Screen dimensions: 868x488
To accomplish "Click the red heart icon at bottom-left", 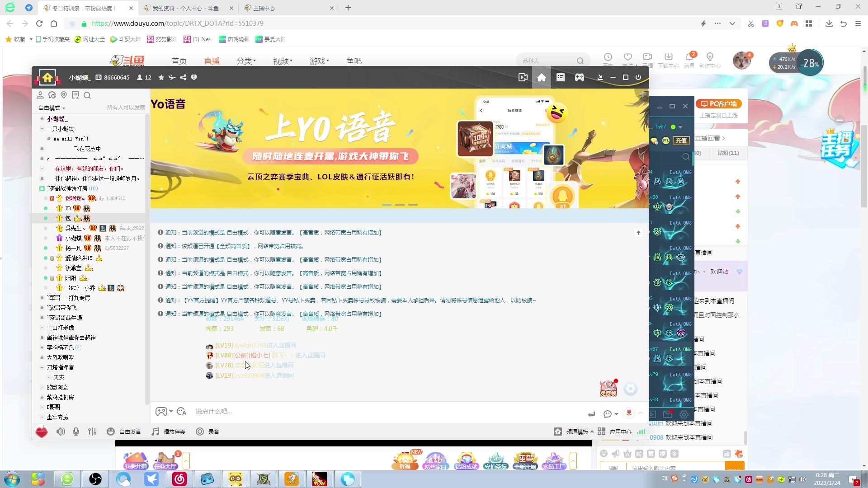I will (42, 432).
